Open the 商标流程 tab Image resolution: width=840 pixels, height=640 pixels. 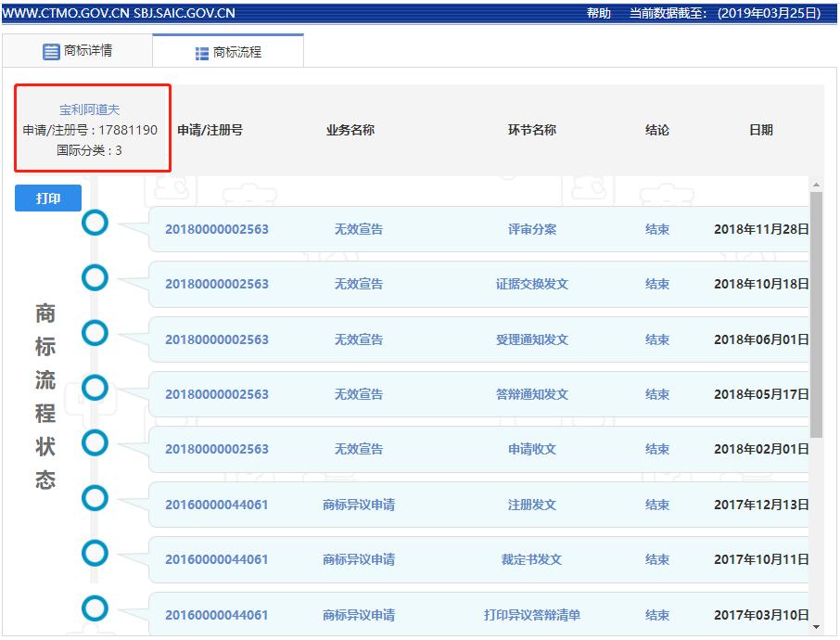228,53
